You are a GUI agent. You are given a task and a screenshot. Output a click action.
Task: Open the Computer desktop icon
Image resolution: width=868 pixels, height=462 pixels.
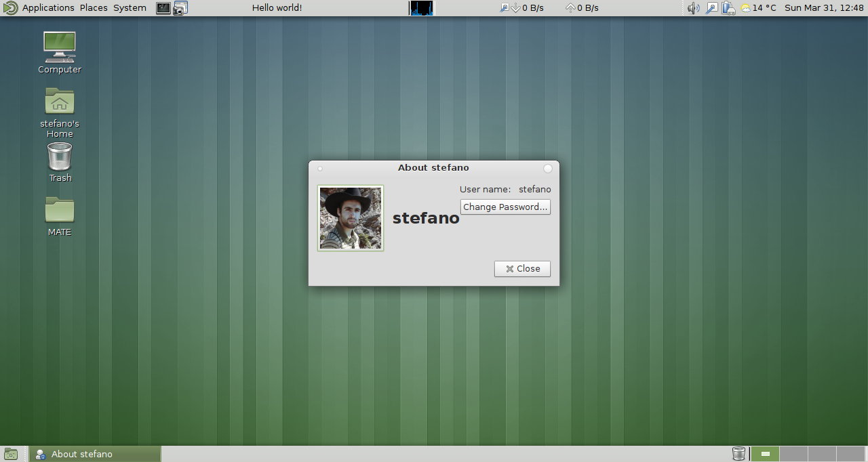60,47
